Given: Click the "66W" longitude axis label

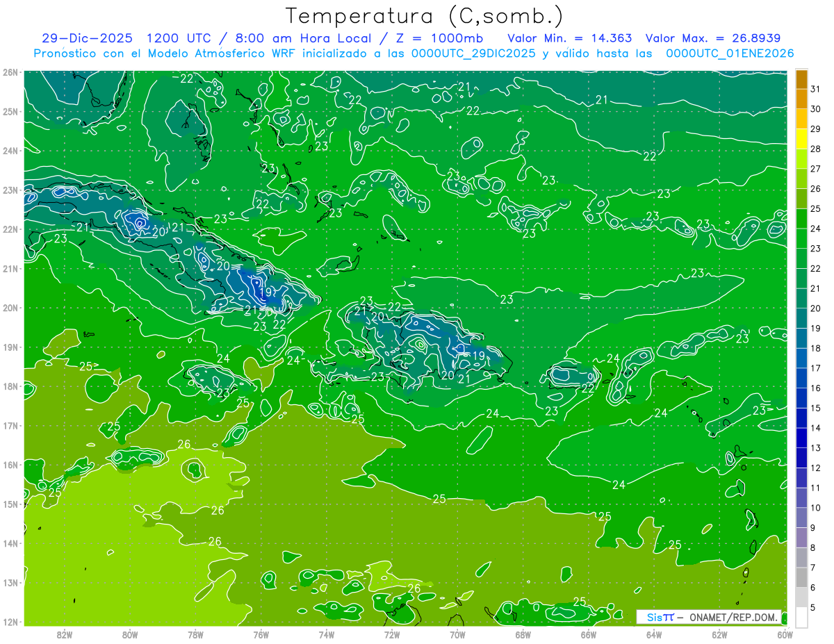Looking at the screenshot, I should tap(588, 634).
